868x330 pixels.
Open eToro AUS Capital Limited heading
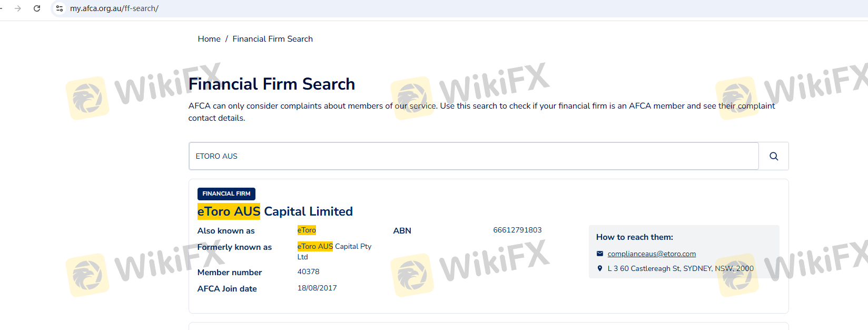pos(275,211)
